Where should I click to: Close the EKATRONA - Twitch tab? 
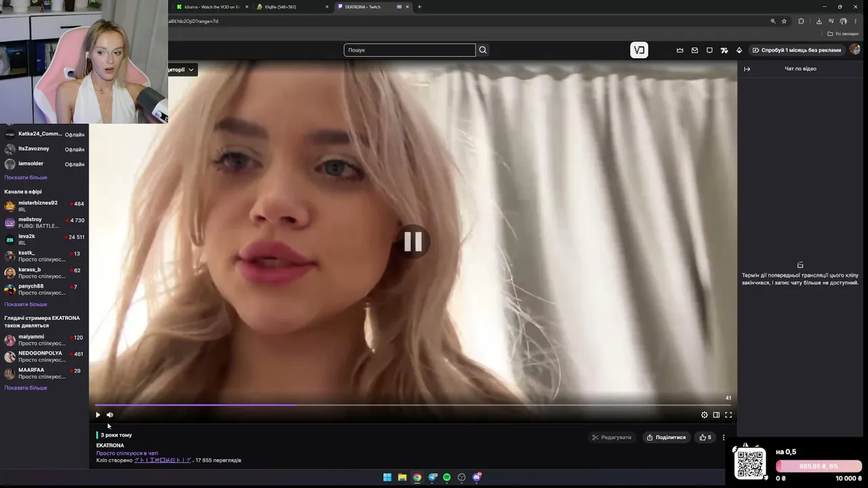tap(407, 7)
